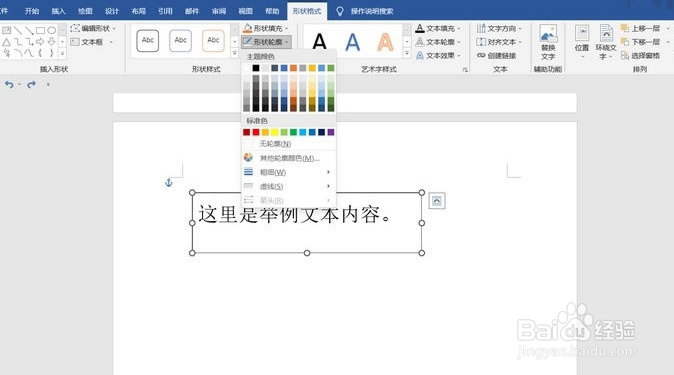
Task: Click the Undo arrow icon
Action: [9, 84]
